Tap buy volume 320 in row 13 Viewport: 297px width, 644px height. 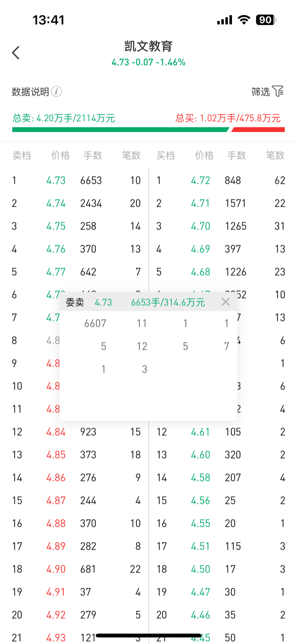233,455
